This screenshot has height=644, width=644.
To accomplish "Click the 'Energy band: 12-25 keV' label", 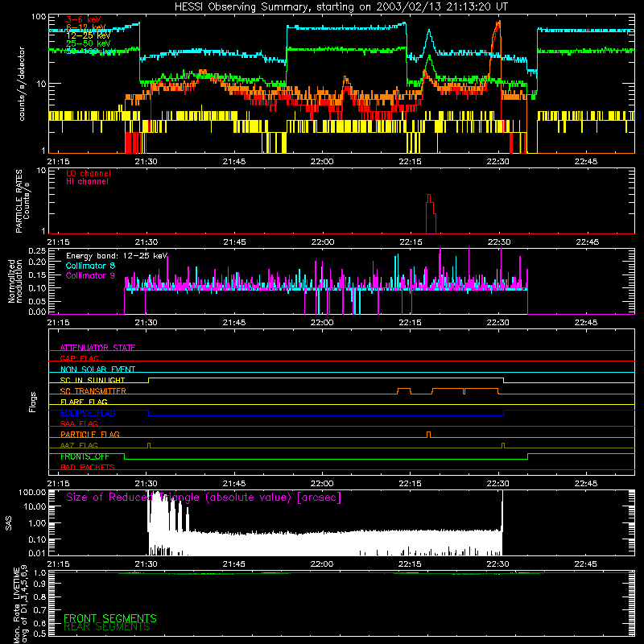I will (x=117, y=256).
